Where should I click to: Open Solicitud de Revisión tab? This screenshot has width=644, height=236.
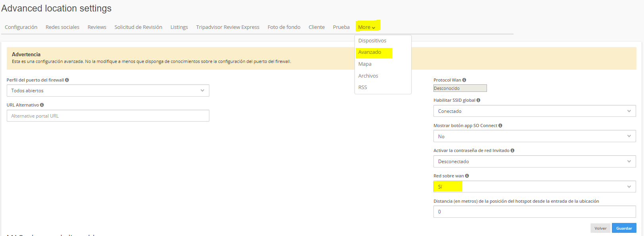(138, 27)
